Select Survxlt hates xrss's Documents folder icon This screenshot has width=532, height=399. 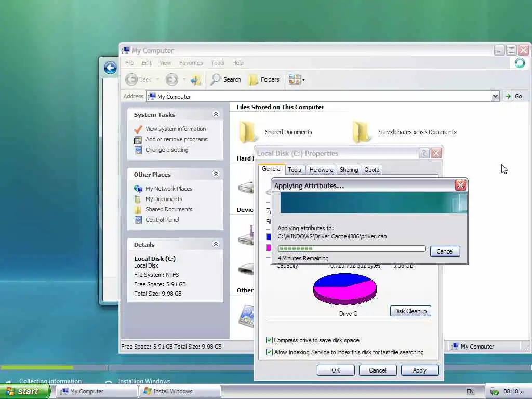tap(361, 131)
